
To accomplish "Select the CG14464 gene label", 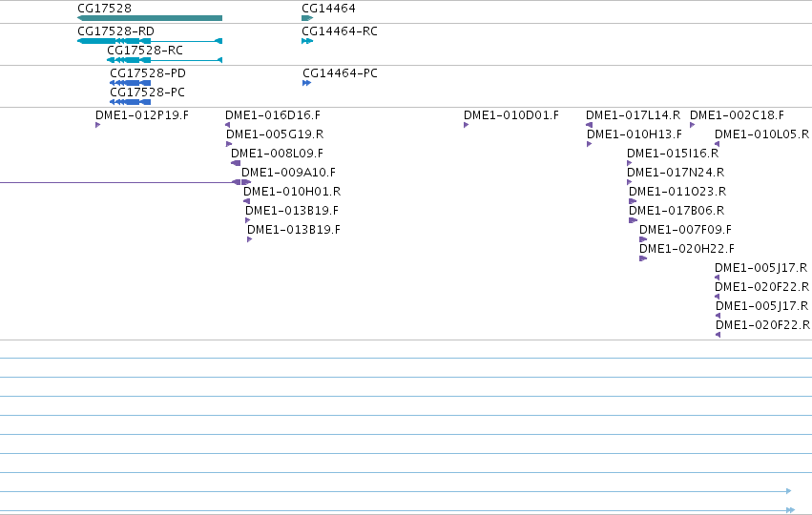I will [x=328, y=9].
